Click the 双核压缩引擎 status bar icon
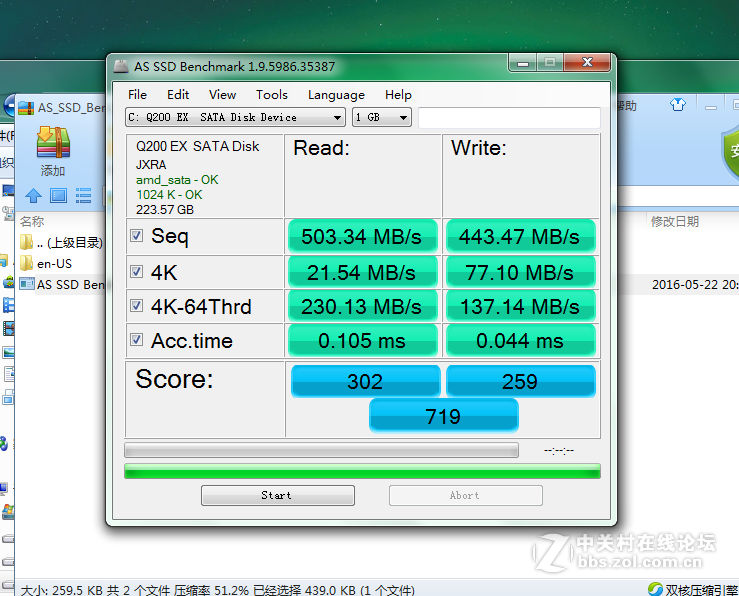 [x=655, y=589]
